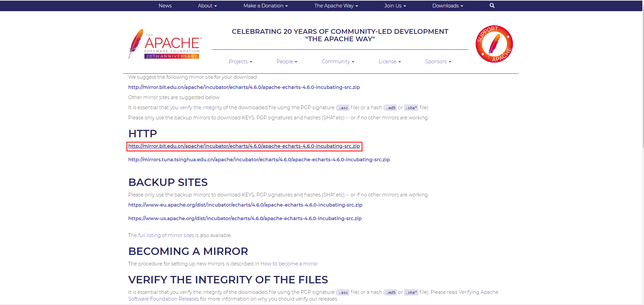
Task: Expand the Community menu
Action: pyautogui.click(x=338, y=62)
